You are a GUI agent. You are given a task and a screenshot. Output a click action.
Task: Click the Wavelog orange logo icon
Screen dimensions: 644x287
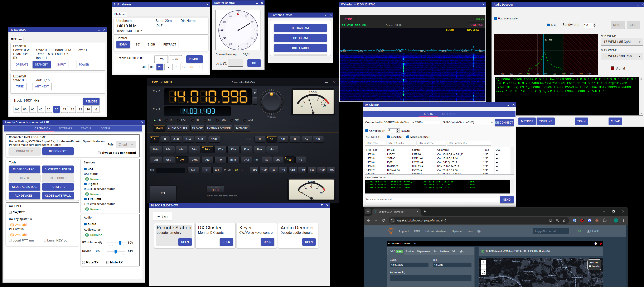click(x=391, y=231)
